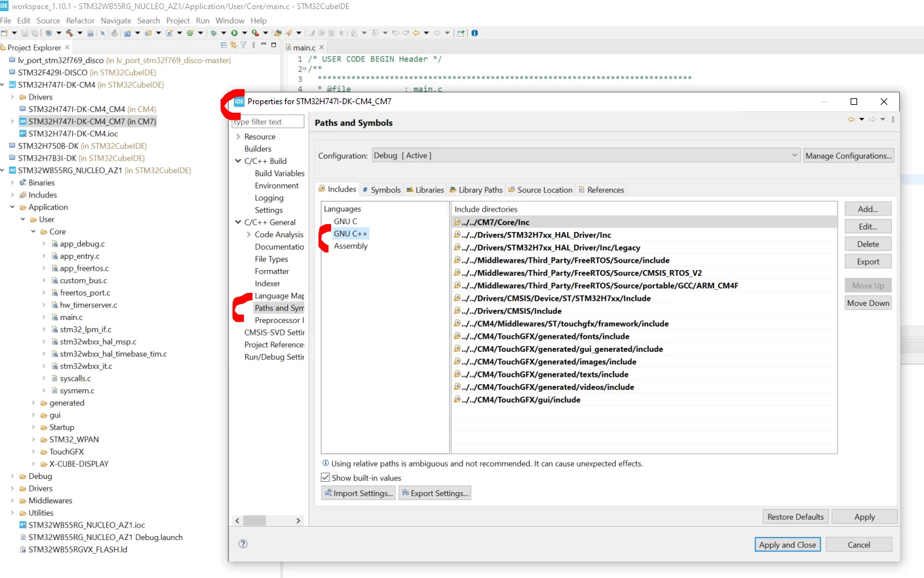Click the type filter text field
Image resolution: width=924 pixels, height=578 pixels.
click(268, 122)
